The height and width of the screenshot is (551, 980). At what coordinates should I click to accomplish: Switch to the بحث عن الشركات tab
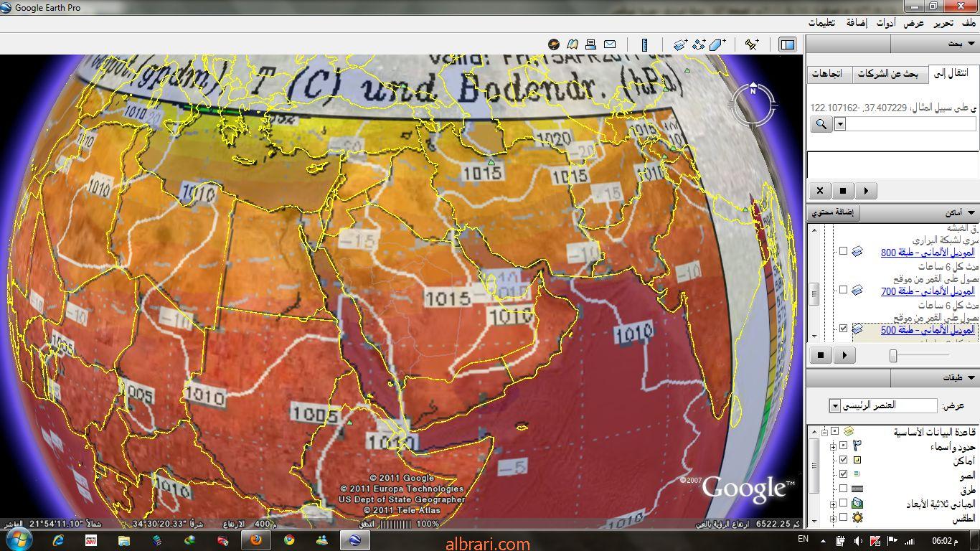tap(889, 73)
